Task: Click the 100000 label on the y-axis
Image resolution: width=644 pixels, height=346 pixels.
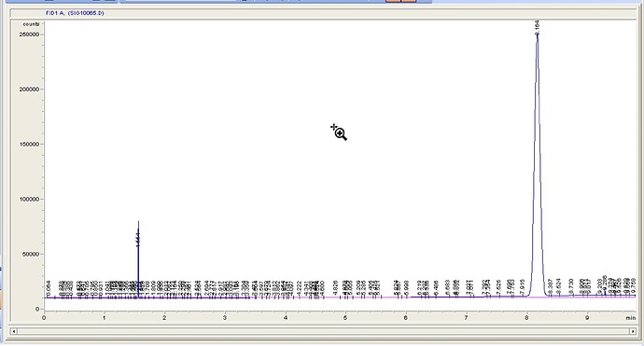Action: point(29,200)
